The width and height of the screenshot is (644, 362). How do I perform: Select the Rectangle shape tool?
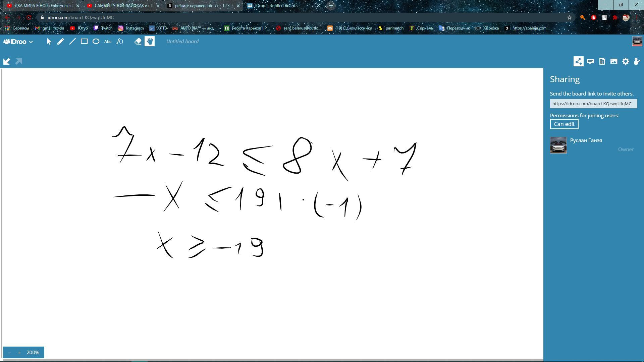click(x=84, y=42)
